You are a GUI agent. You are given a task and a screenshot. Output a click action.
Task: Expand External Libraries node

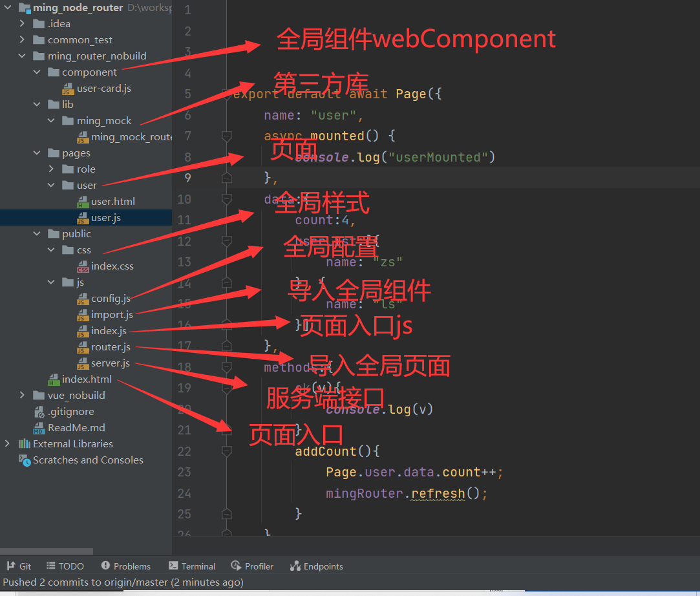point(7,443)
